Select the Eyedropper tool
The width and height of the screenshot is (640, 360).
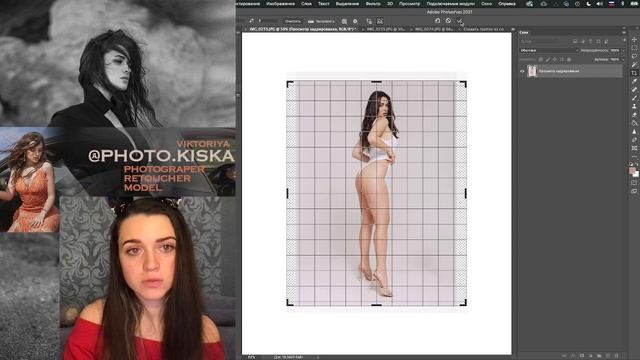pos(634,81)
